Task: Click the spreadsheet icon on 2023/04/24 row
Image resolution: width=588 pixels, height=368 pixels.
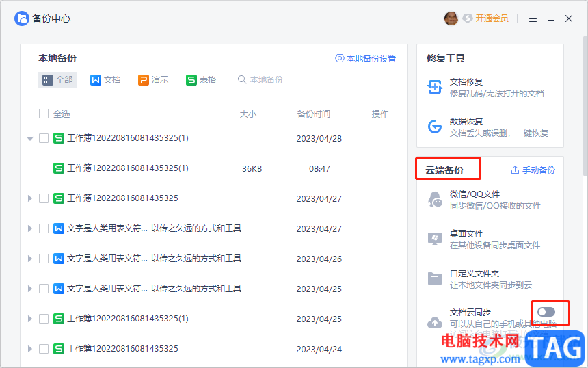Action: (x=59, y=349)
